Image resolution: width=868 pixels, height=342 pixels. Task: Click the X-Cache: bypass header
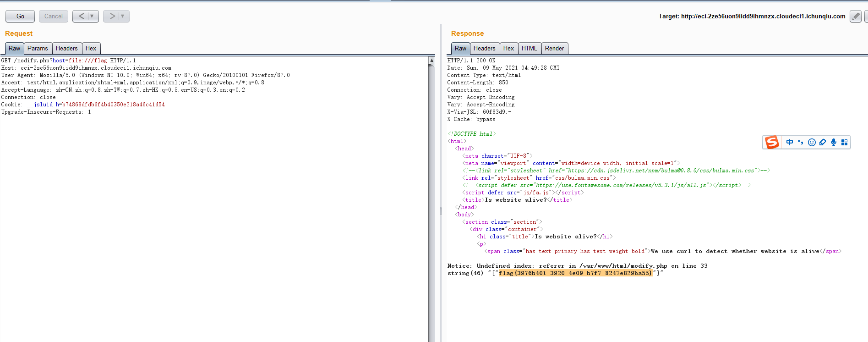[471, 119]
